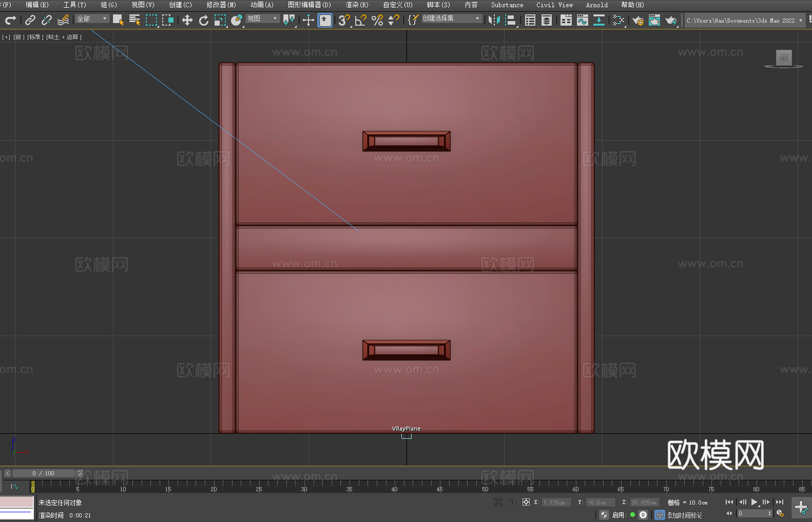812x522 pixels.
Task: Toggle Spinner Snap
Action: (394, 20)
